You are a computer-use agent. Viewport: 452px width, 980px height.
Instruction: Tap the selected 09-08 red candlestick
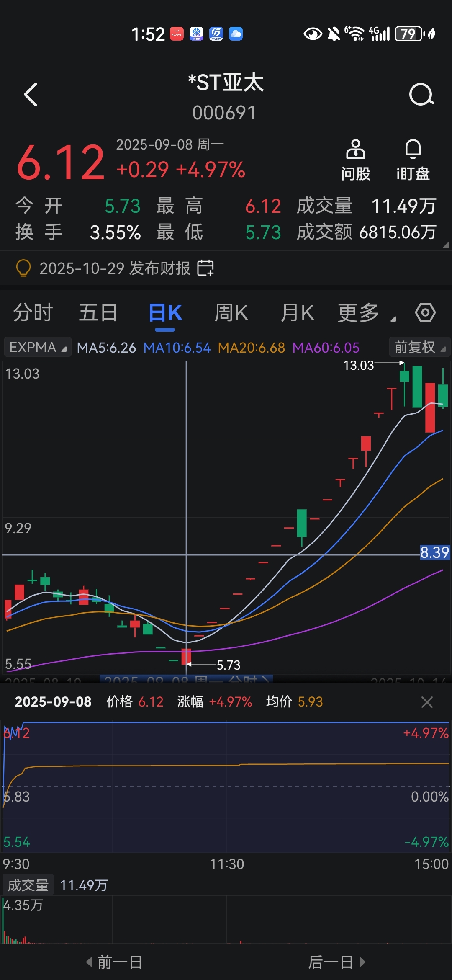tap(186, 656)
